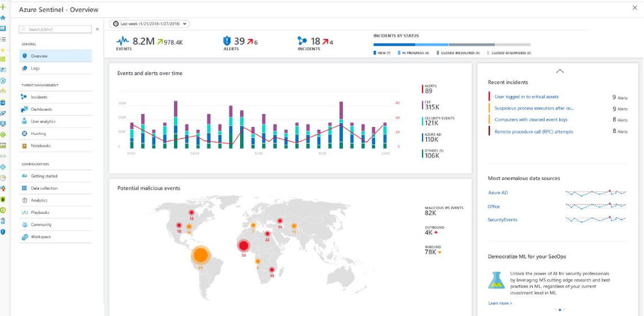Open the Last week time range dropdown
Screen dimensions: 644x316
[150, 24]
